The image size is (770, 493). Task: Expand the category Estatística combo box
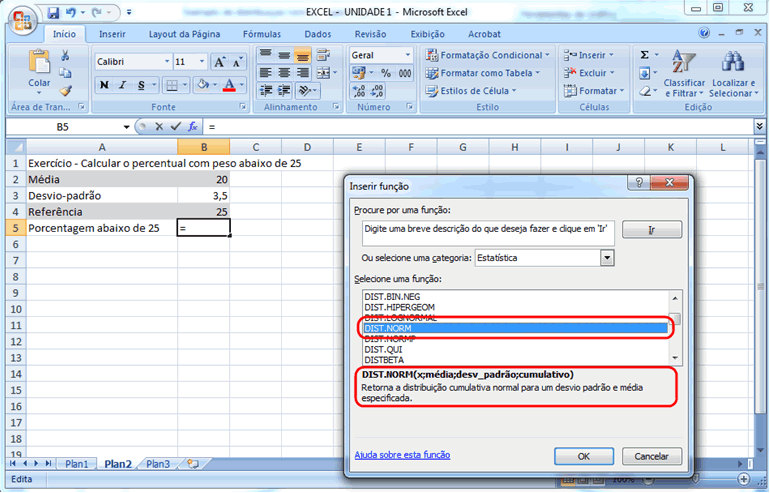[607, 258]
